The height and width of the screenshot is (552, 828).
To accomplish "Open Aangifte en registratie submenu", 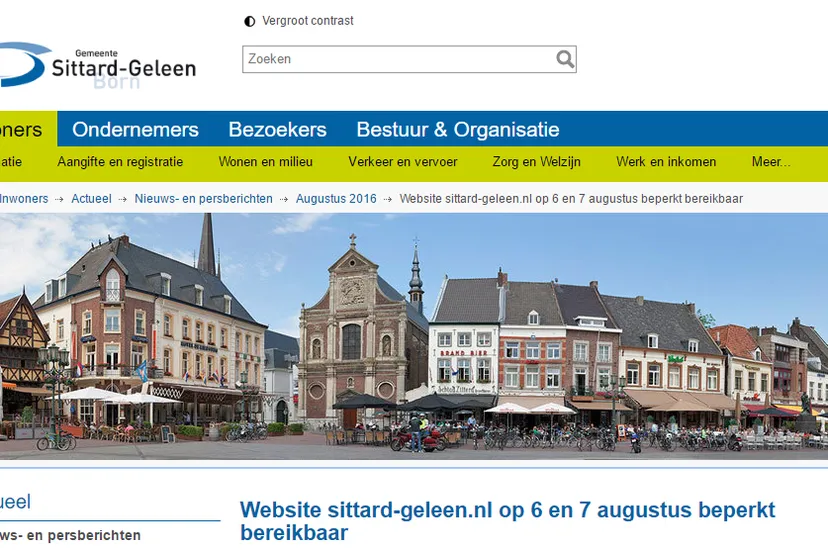I will [120, 162].
